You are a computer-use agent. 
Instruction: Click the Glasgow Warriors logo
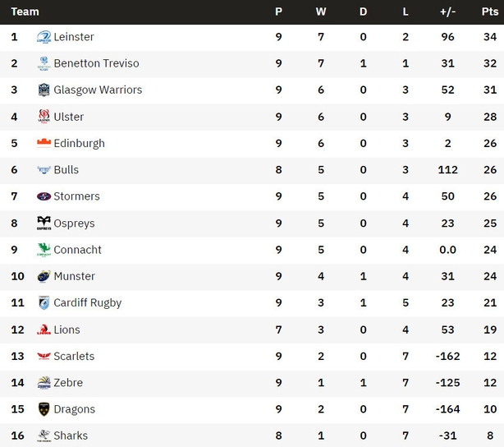click(x=44, y=90)
